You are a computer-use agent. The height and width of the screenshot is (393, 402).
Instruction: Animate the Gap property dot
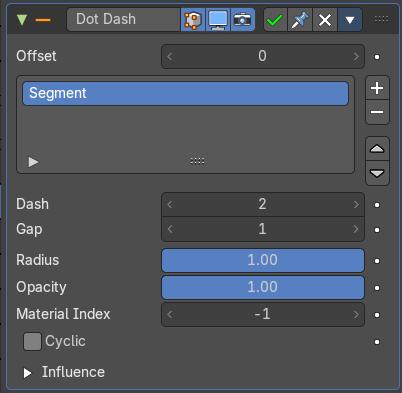click(377, 230)
